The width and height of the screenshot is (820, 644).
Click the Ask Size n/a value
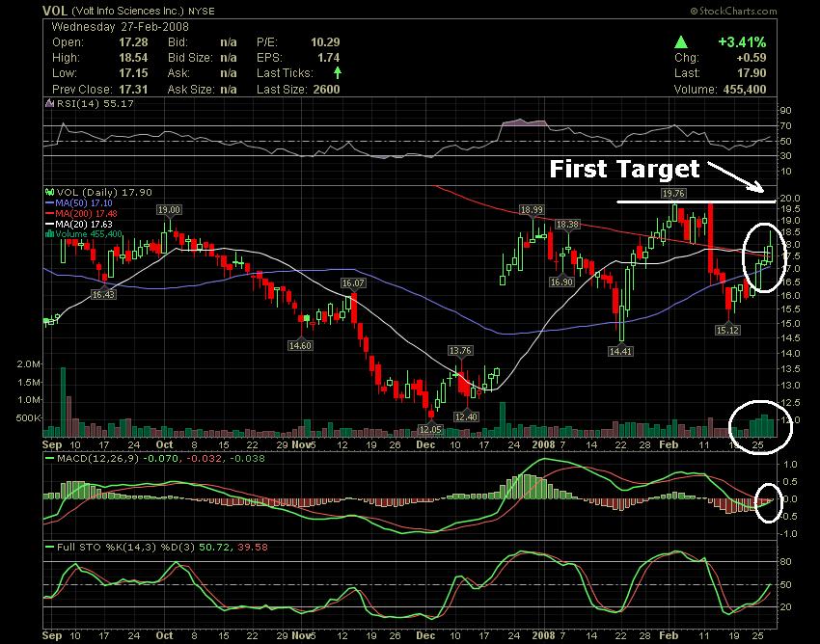(x=229, y=89)
